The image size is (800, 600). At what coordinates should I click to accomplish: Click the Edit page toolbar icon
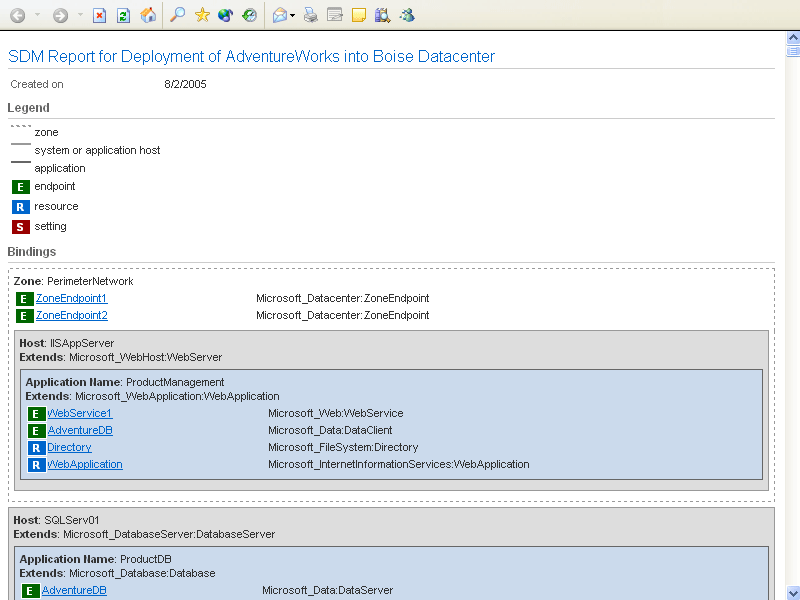pos(335,15)
